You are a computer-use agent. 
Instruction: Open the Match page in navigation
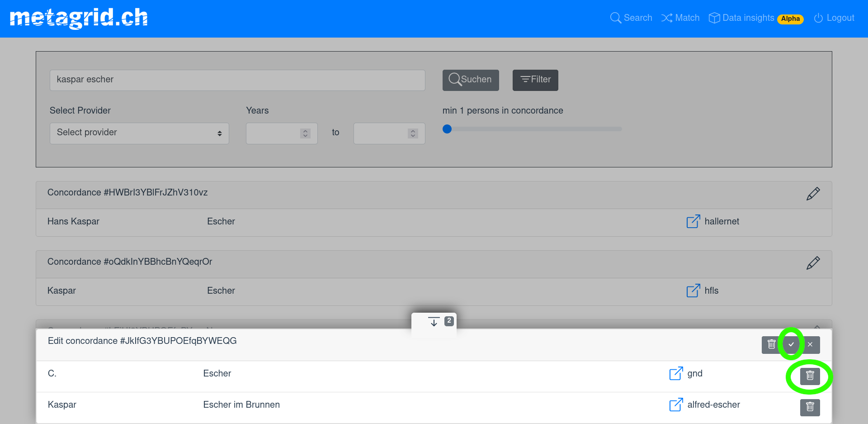click(x=680, y=18)
